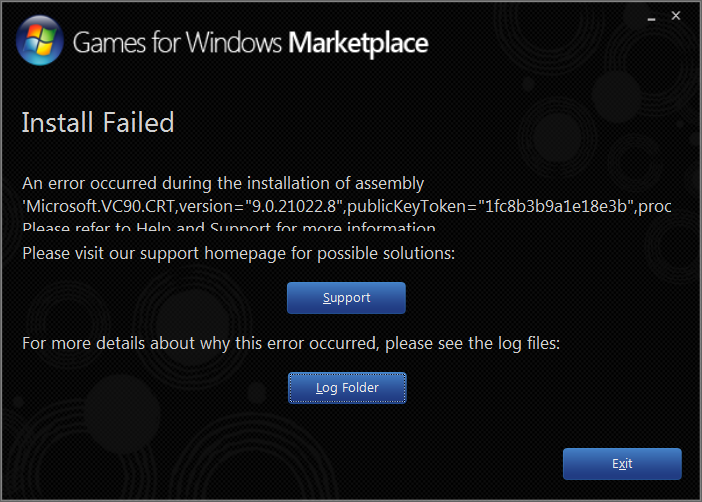Click the words 'please see the log files'
Viewport: 702px width, 502px height.
point(472,343)
